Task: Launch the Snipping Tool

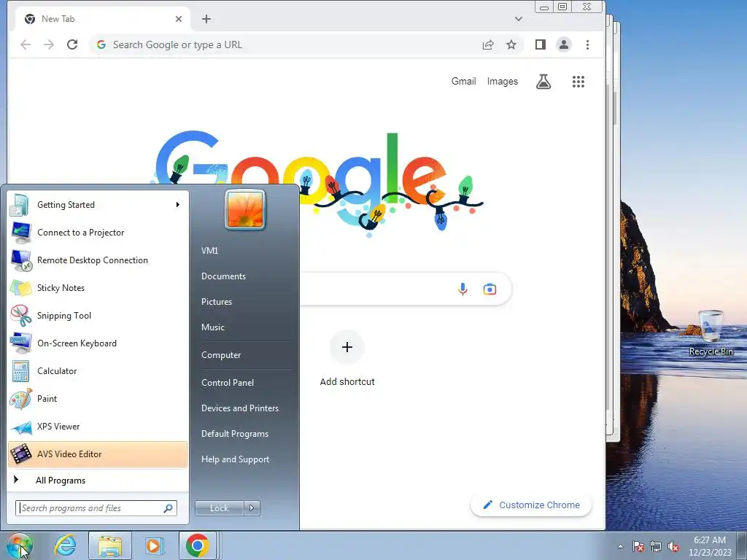Action: (98, 315)
